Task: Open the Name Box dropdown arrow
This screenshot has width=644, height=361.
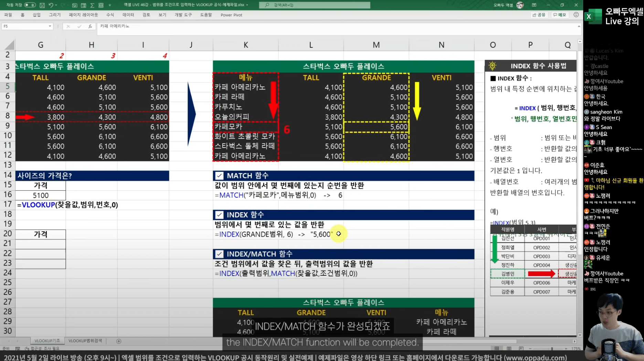Action: (x=50, y=26)
